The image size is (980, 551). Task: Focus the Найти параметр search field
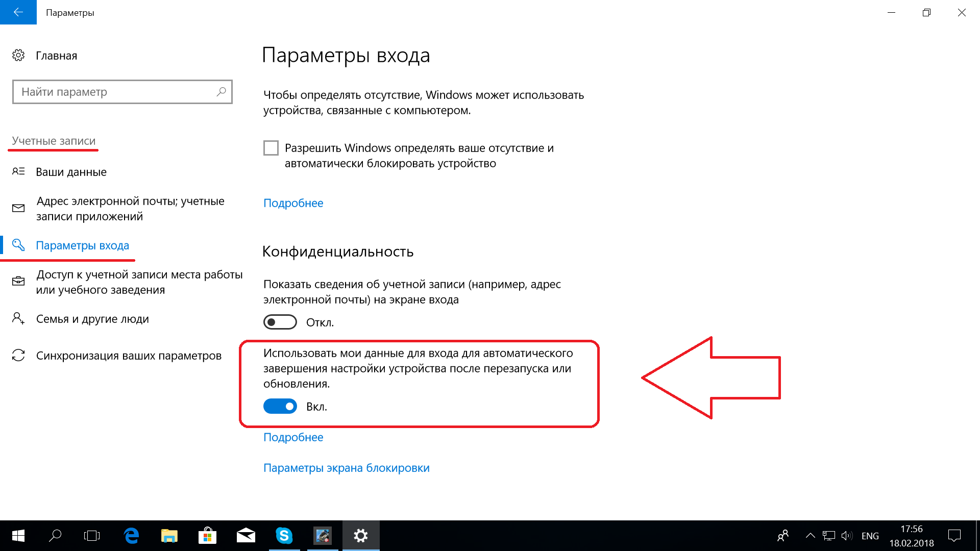122,92
